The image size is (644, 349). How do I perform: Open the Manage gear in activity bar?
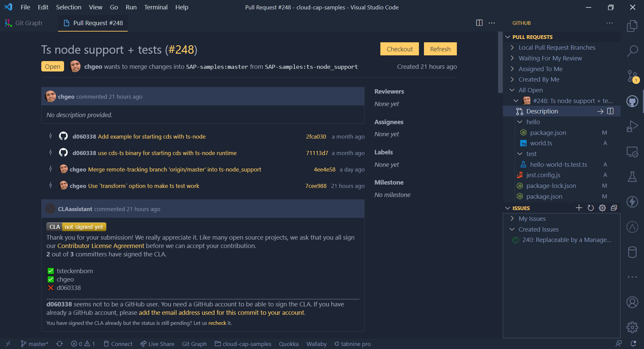tap(632, 327)
